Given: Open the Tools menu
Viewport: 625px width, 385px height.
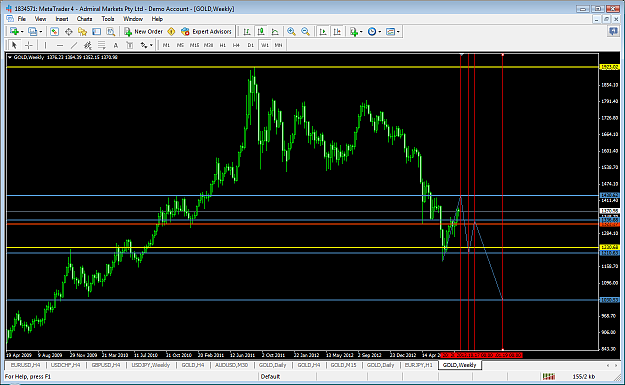Looking at the screenshot, I should pos(108,19).
